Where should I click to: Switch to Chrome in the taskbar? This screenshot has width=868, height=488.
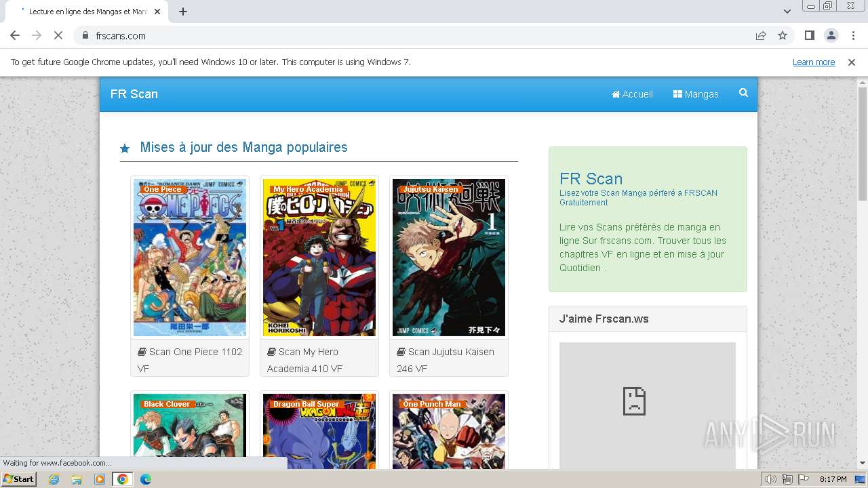click(123, 479)
